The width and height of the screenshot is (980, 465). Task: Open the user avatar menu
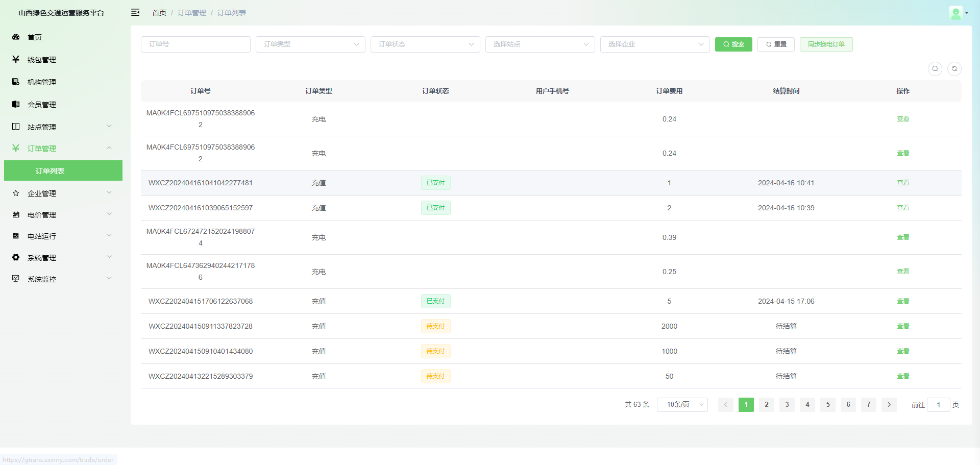[x=959, y=13]
